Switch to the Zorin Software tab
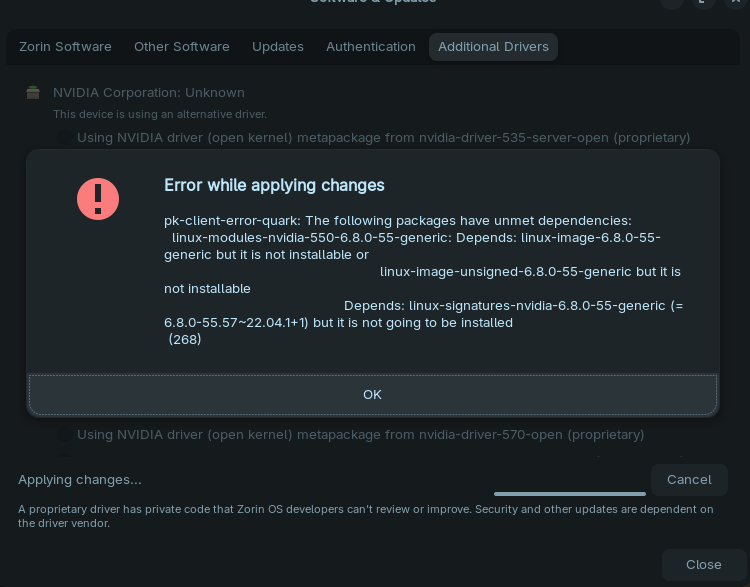This screenshot has width=750, height=587. tap(66, 47)
